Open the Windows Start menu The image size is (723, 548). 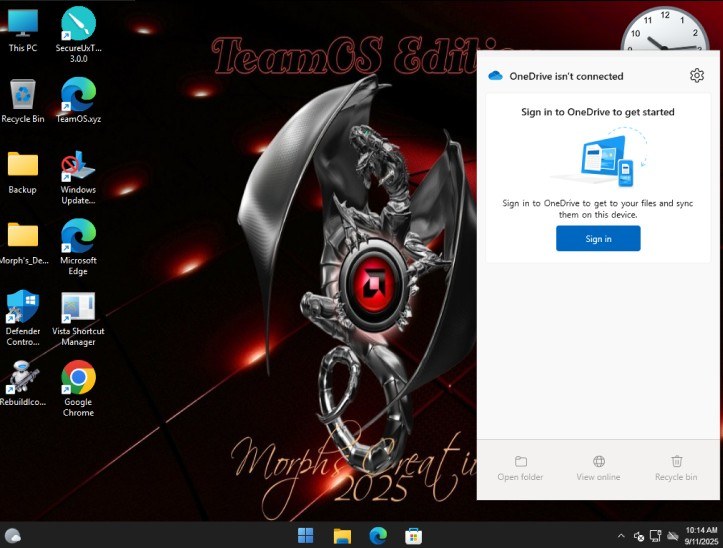click(305, 536)
